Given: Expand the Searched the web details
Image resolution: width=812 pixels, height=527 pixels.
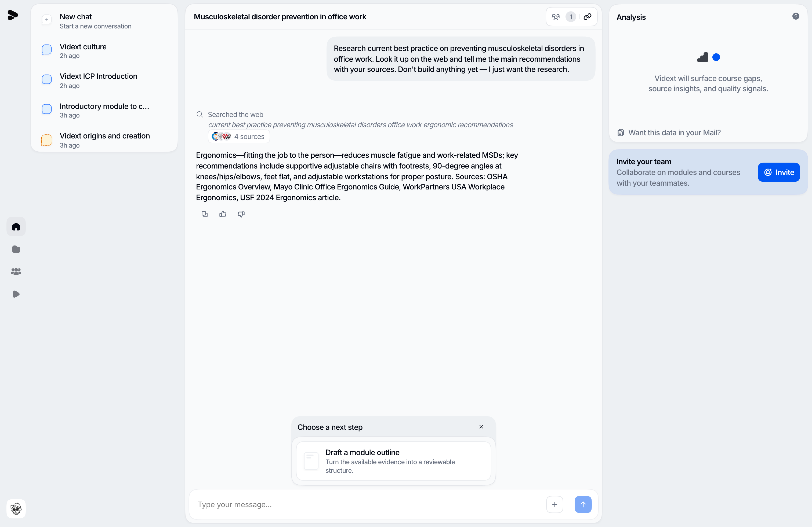Looking at the screenshot, I should point(235,115).
